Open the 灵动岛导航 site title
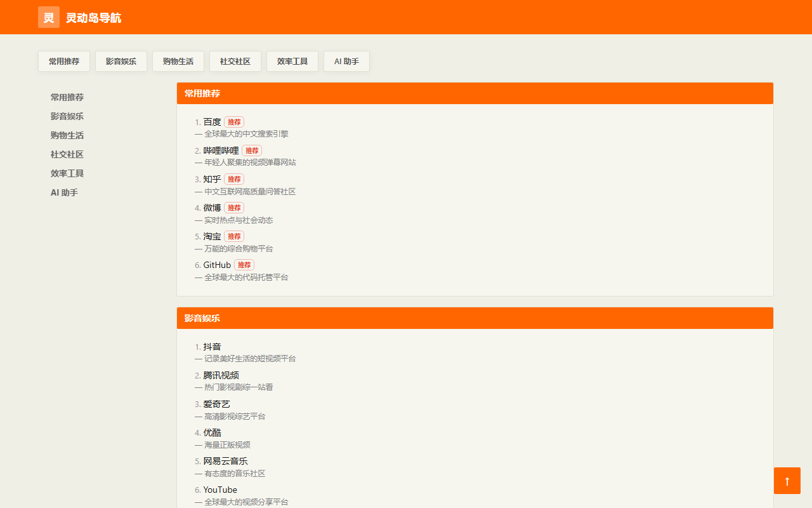The width and height of the screenshot is (812, 508). pos(93,18)
